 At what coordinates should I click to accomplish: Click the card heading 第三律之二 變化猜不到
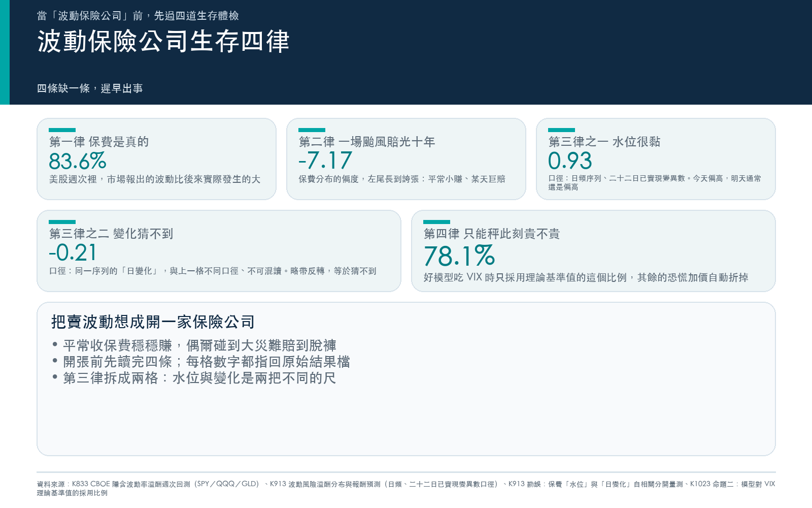tap(111, 234)
